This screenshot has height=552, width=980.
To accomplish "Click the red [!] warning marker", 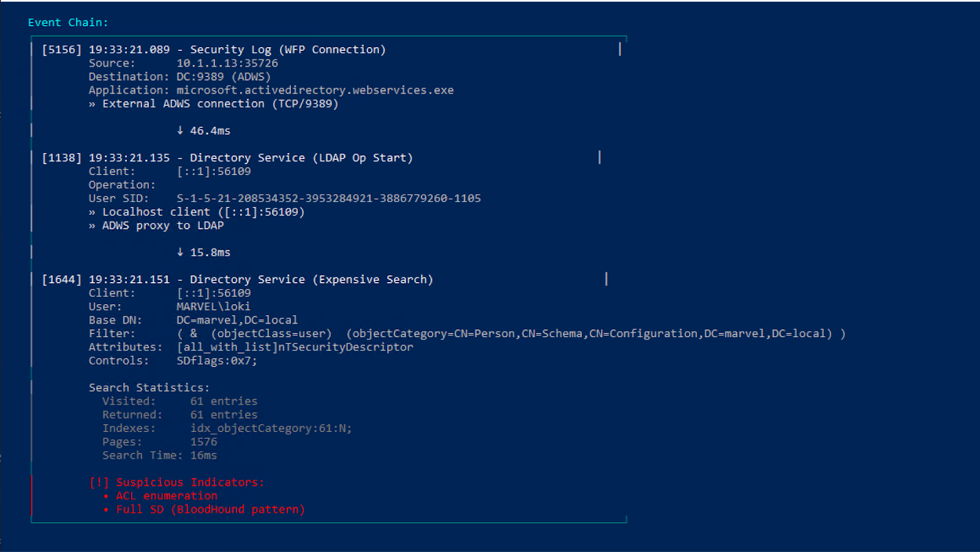I will (x=99, y=482).
